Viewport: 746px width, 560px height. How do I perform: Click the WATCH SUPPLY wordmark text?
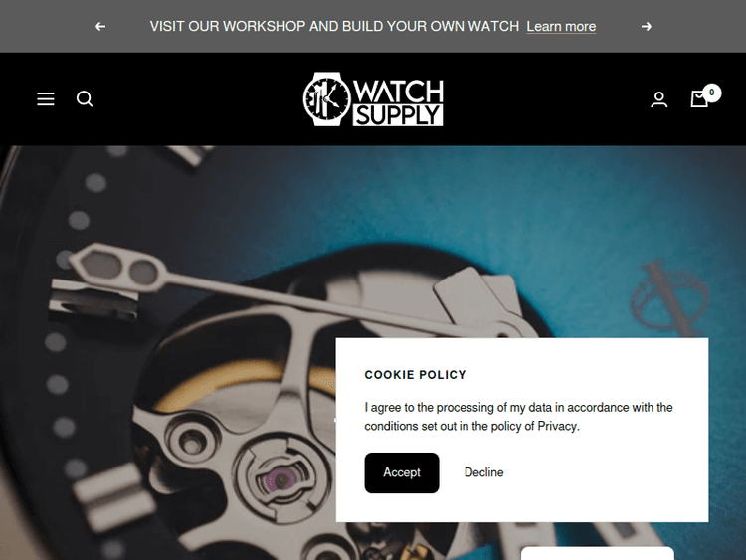tap(398, 102)
